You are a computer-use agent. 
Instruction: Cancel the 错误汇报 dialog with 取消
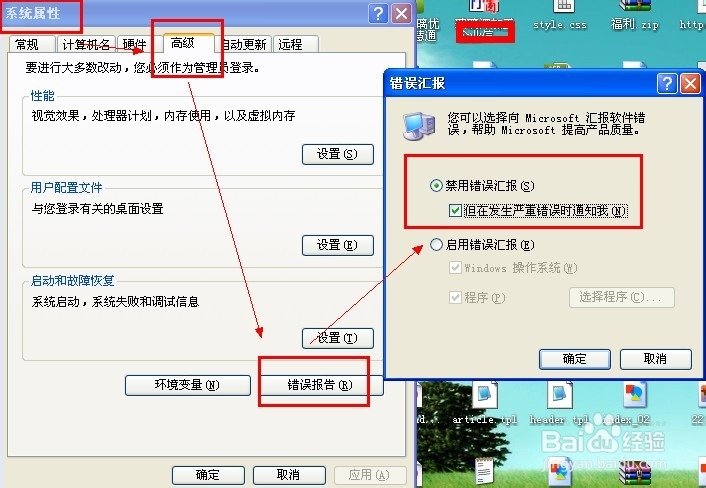[656, 359]
